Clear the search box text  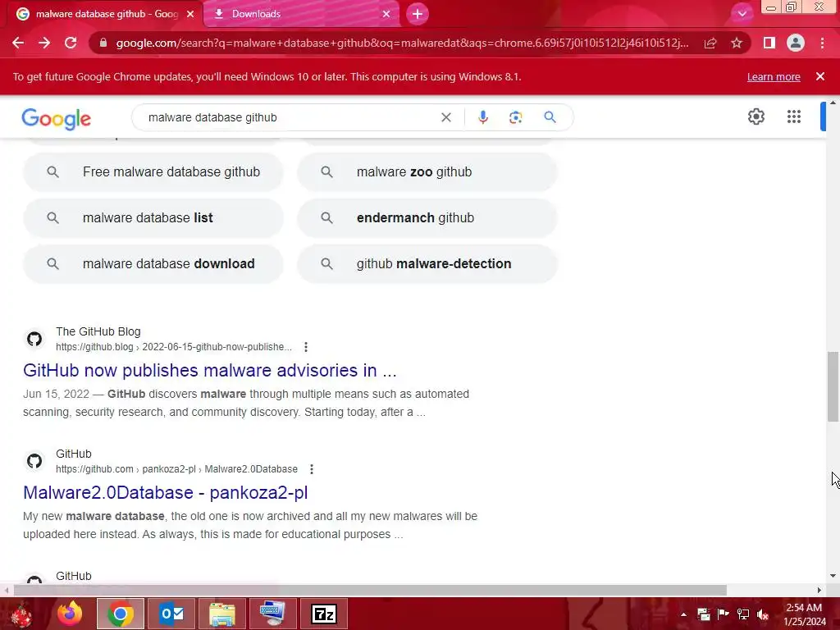pyautogui.click(x=445, y=117)
